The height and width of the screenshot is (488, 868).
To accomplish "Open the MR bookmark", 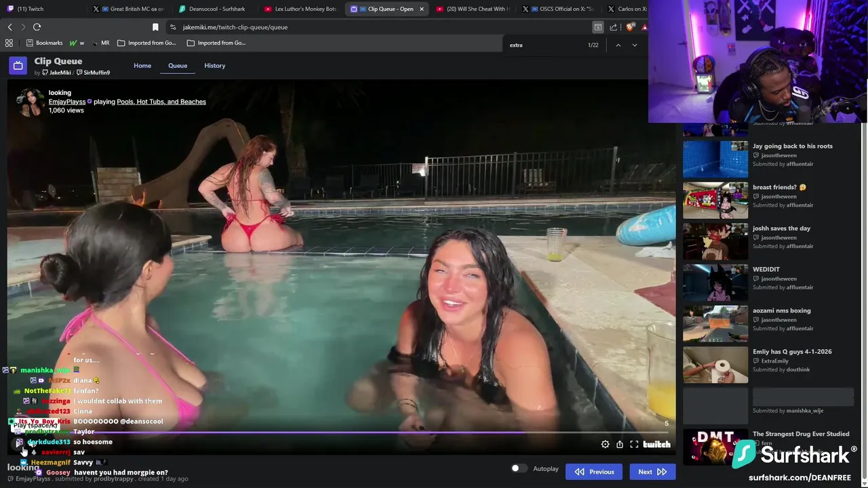I will point(100,43).
